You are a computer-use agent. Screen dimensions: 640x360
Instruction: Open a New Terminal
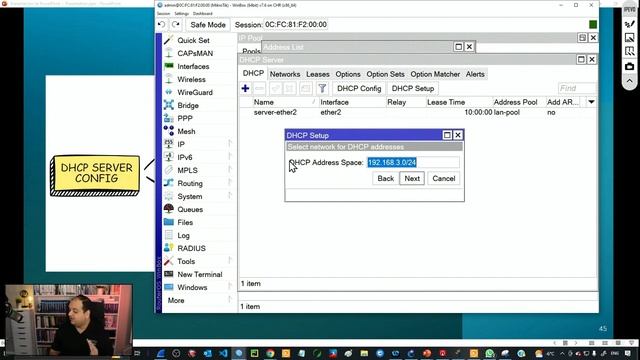click(200, 275)
